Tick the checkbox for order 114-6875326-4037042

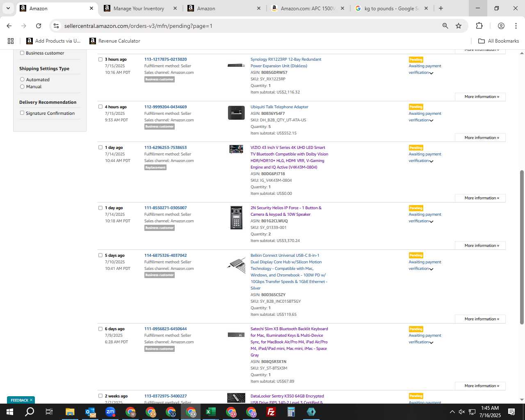[x=100, y=255]
